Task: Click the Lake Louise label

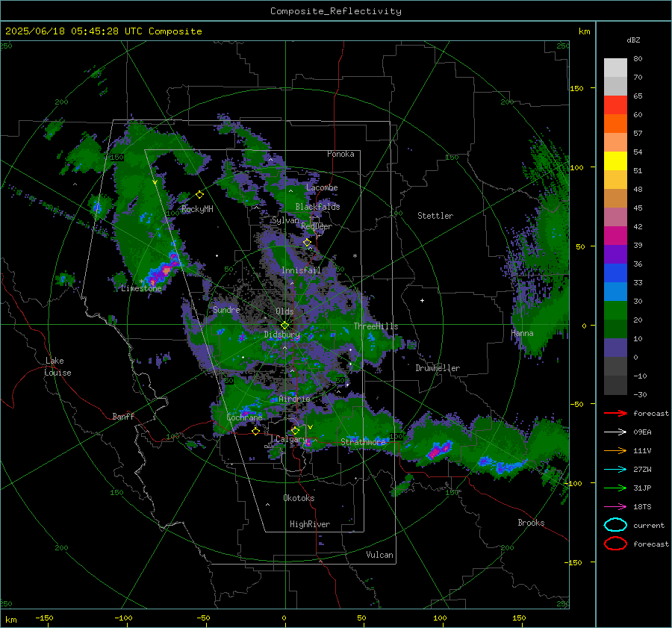Action: coord(57,367)
